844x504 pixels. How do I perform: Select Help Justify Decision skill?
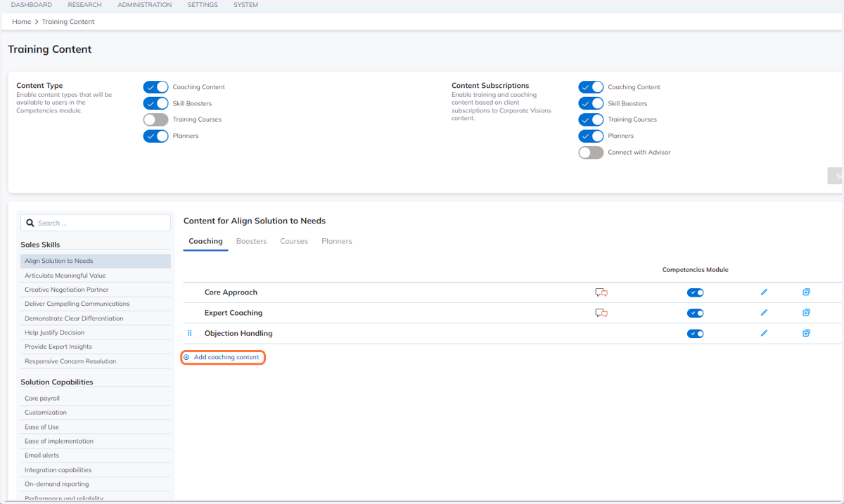point(96,332)
